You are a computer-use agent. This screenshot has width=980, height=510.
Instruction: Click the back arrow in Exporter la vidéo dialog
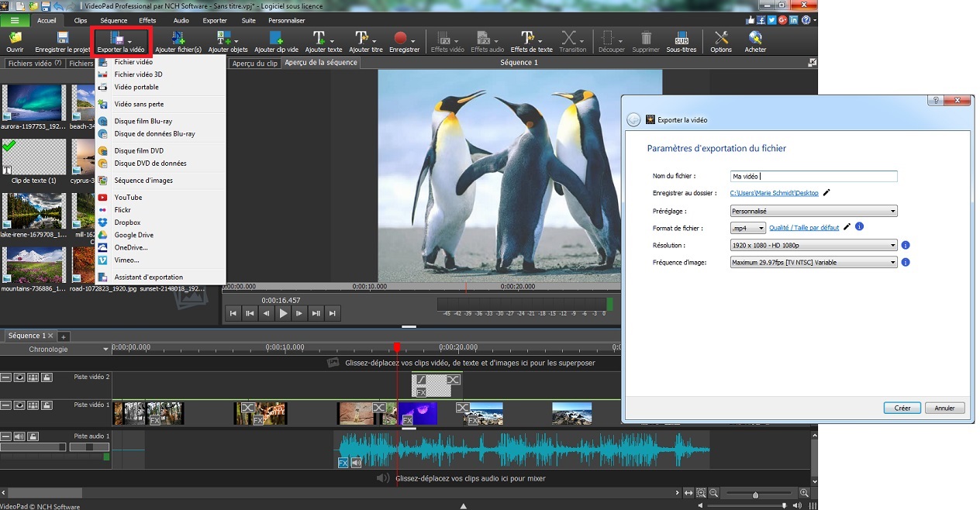(633, 119)
